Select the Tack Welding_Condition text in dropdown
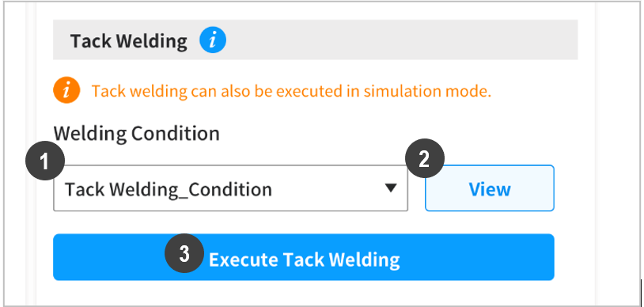 [x=169, y=189]
